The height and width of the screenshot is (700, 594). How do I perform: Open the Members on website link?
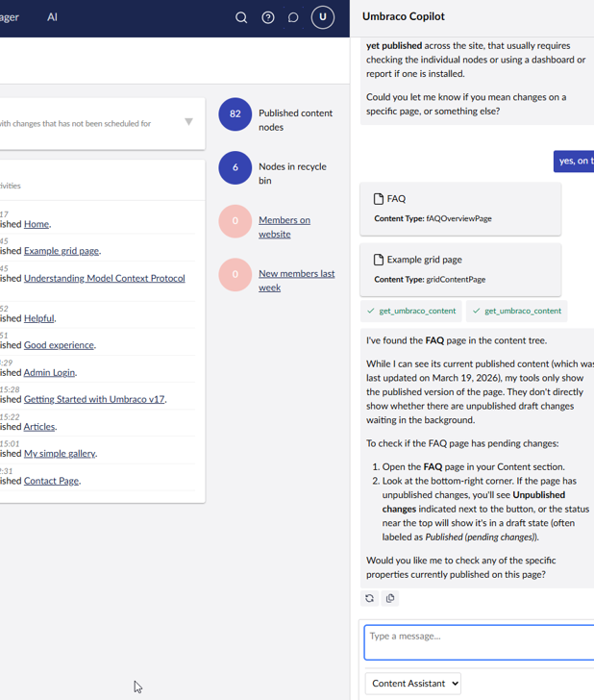click(284, 227)
